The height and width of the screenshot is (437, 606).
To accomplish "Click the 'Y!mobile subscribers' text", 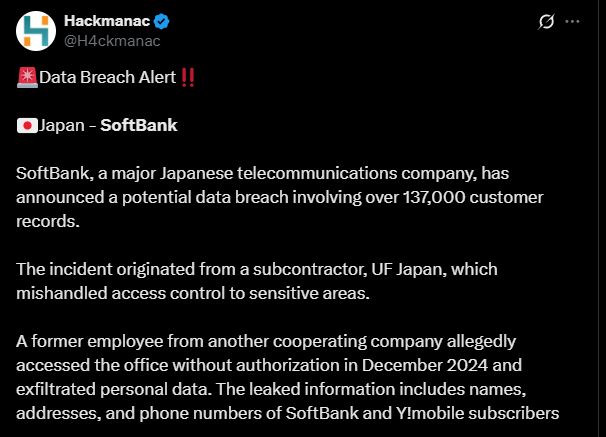I will (477, 413).
